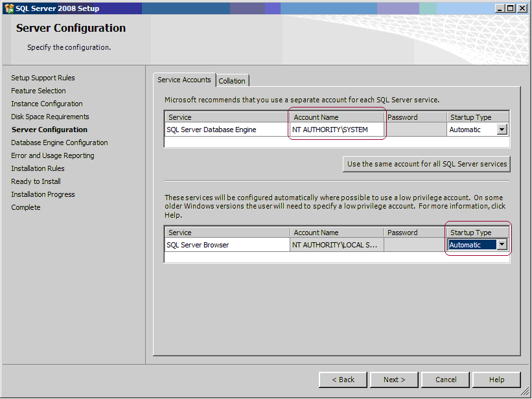Close the SQL Server 2008 Setup window
The height and width of the screenshot is (399, 532).
[522, 8]
